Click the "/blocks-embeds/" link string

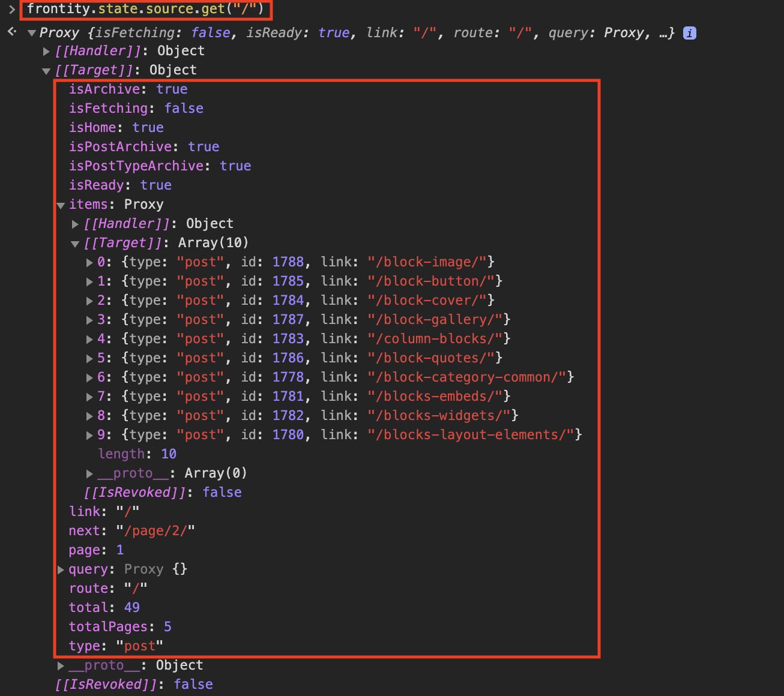pyautogui.click(x=435, y=396)
